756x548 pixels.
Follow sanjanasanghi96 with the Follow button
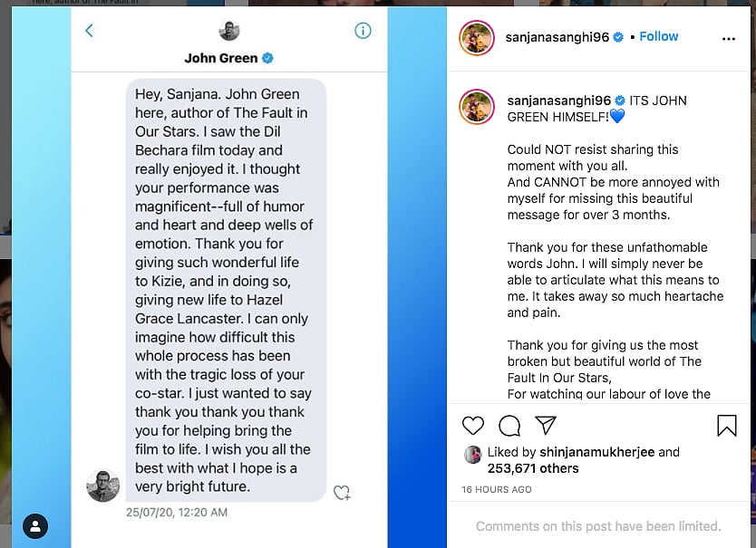pyautogui.click(x=658, y=36)
